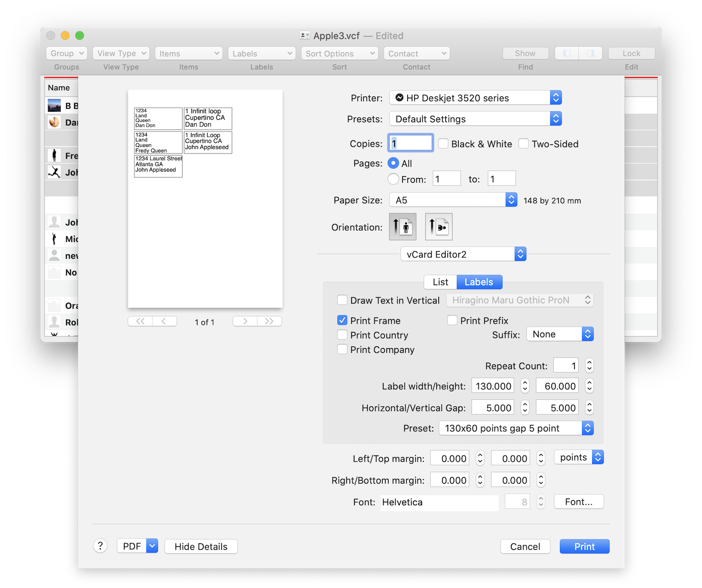This screenshot has width=702, height=588.
Task: Go to previous preview page
Action: click(x=164, y=321)
